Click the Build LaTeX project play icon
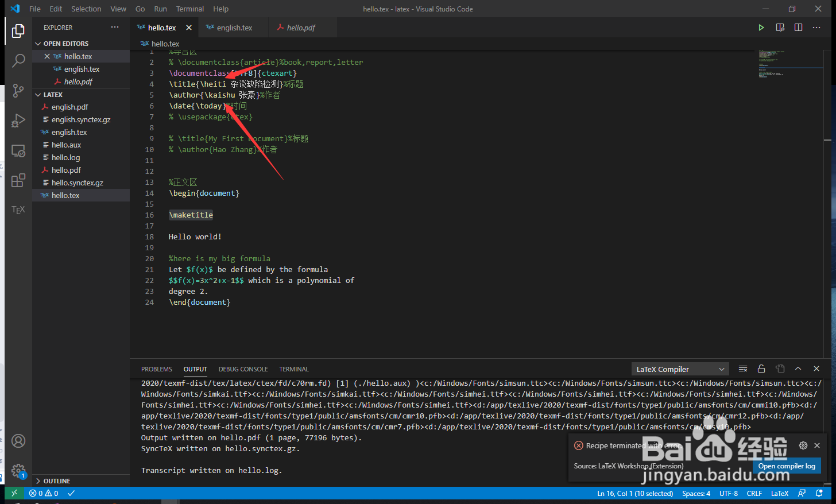 [x=761, y=28]
